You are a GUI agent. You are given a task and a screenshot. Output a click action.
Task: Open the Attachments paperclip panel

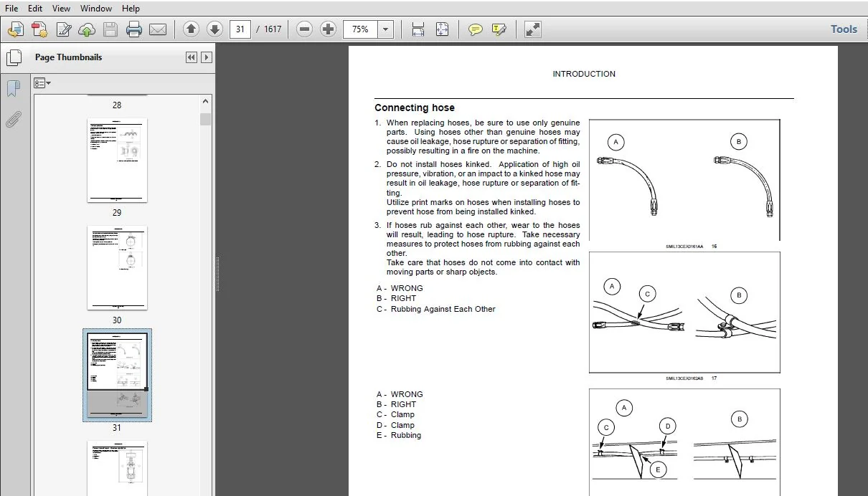pyautogui.click(x=13, y=119)
